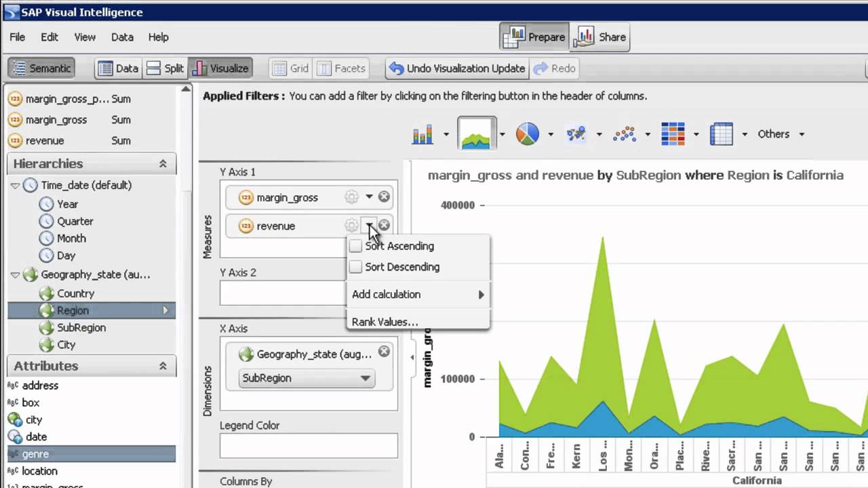Collapse the Attributes section
This screenshot has width=868, height=488.
[163, 365]
